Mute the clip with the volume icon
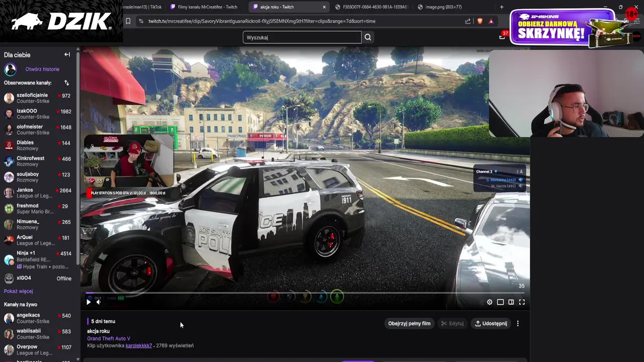The image size is (644, 362). click(x=99, y=302)
